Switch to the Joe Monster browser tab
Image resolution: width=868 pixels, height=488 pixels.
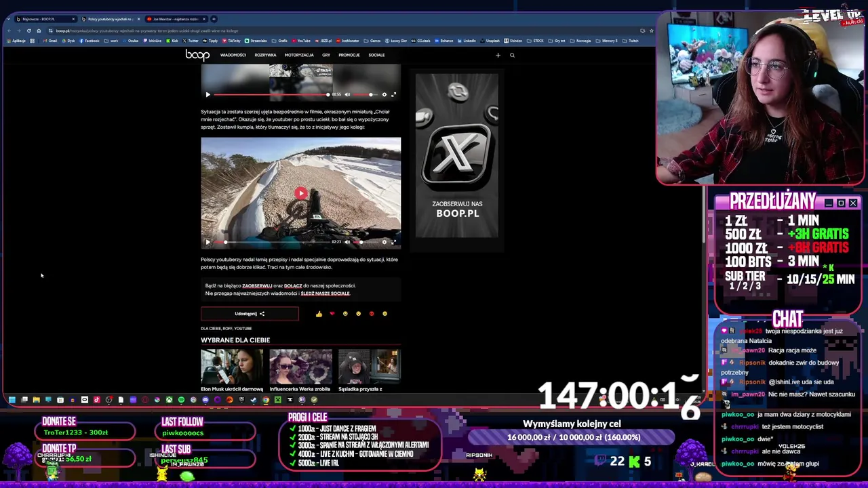tap(176, 19)
